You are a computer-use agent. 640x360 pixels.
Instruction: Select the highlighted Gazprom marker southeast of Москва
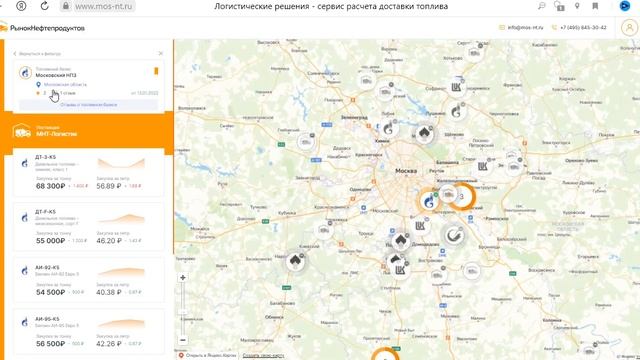pyautogui.click(x=428, y=201)
